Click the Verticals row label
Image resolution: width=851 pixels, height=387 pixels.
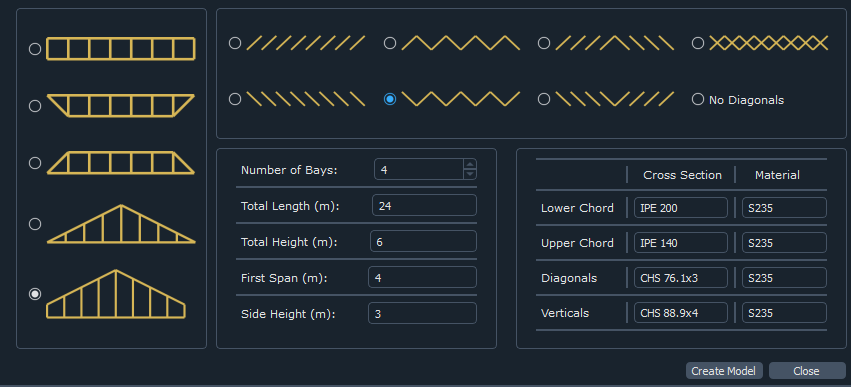pyautogui.click(x=565, y=313)
